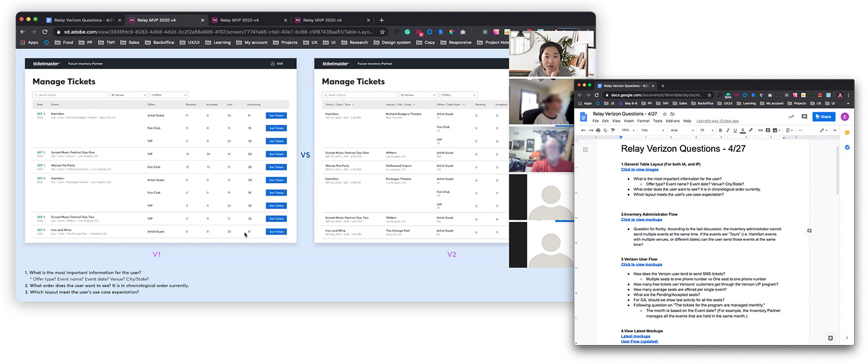Hide the menus with the caret toggle
This screenshot has width=868, height=363.
pyautogui.click(x=834, y=130)
